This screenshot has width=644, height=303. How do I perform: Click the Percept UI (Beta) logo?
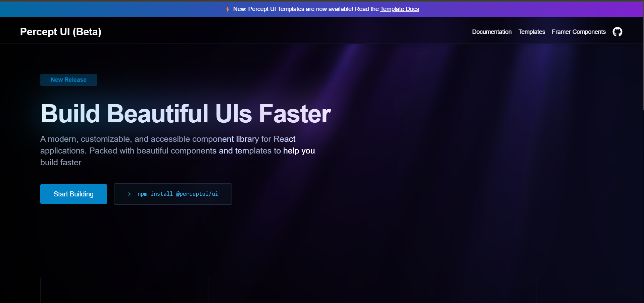60,32
